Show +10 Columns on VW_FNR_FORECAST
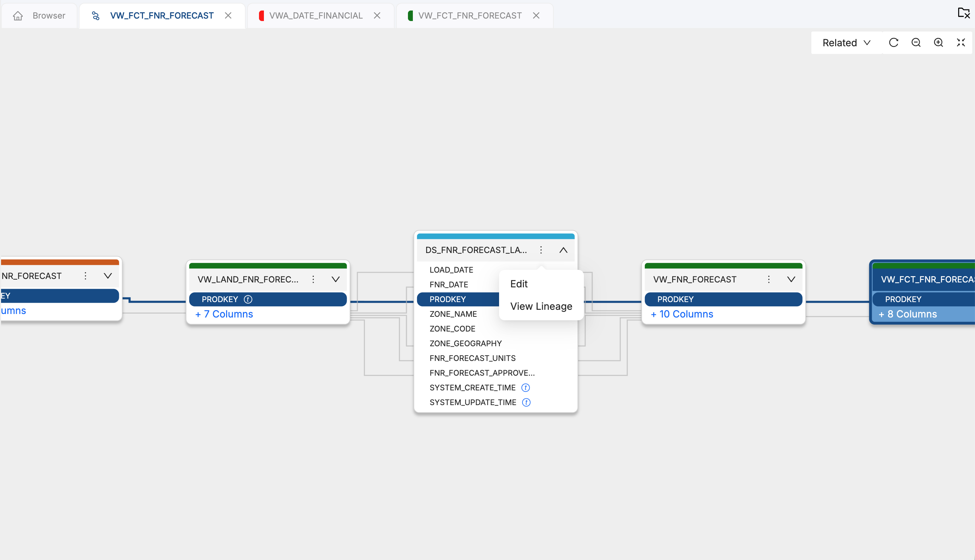This screenshot has height=560, width=975. [x=682, y=314]
